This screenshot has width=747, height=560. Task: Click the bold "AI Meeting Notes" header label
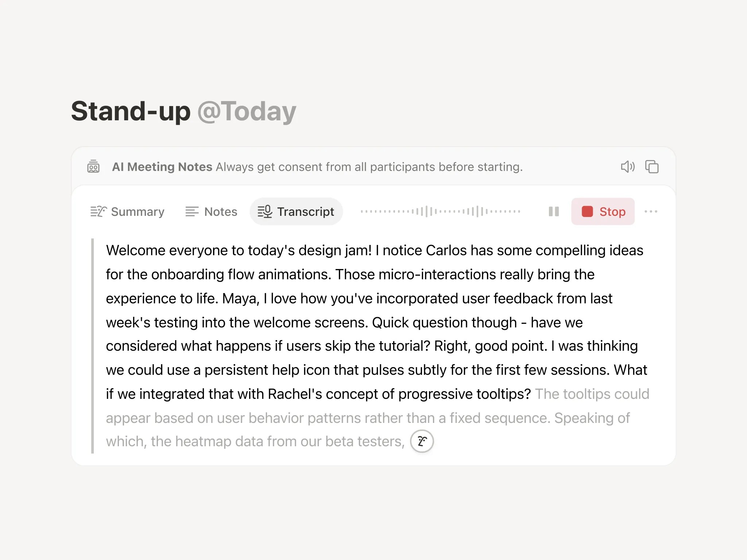pos(162,167)
